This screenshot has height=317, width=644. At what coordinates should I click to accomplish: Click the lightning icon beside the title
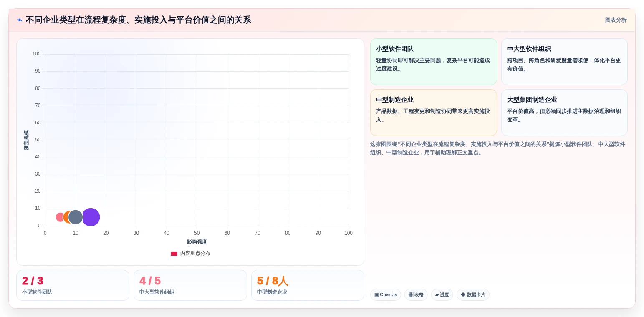(x=20, y=20)
